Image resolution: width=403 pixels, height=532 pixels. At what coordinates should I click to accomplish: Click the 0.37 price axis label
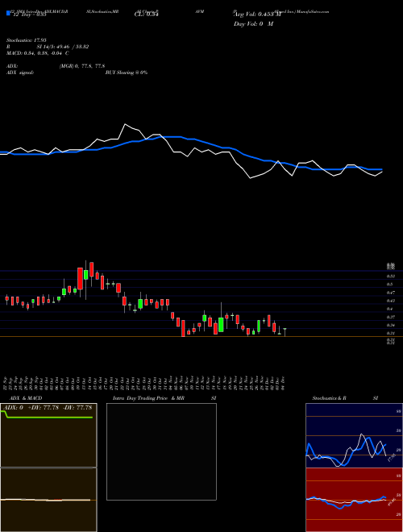click(x=390, y=318)
